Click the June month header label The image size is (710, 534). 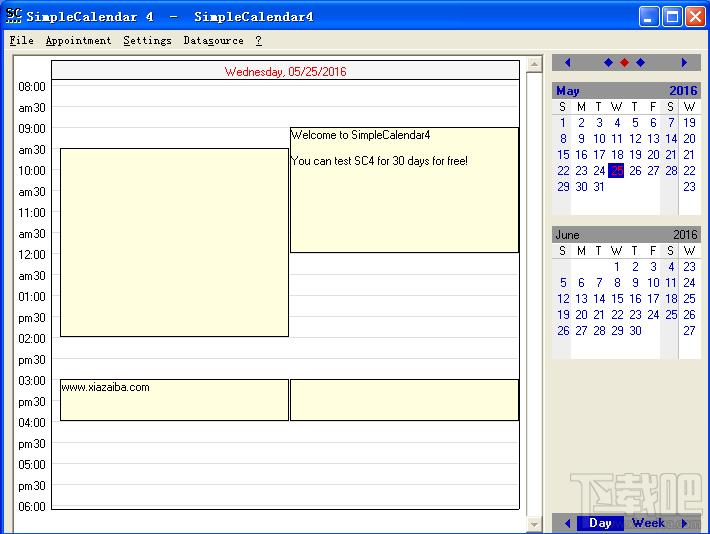tap(567, 235)
